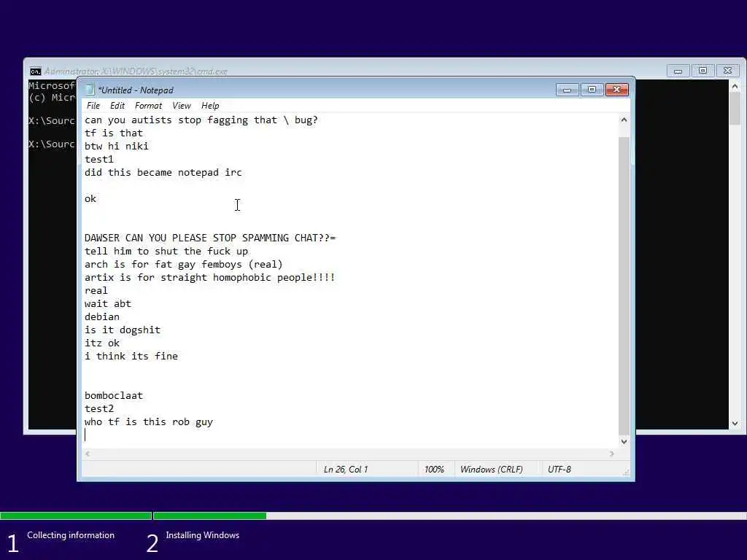Viewport: 747px width, 560px height.
Task: Click the line 'ok' in Notepad
Action: click(x=90, y=198)
